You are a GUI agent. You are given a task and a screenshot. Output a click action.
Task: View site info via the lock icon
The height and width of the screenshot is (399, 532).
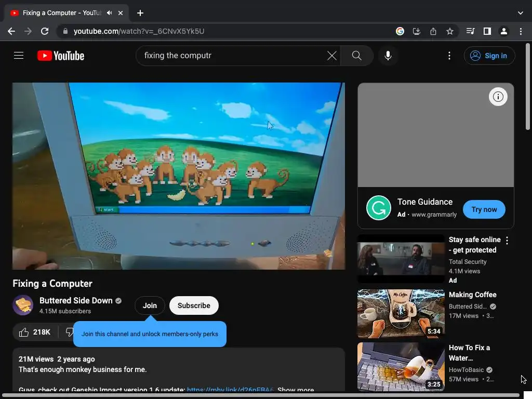[x=65, y=31]
